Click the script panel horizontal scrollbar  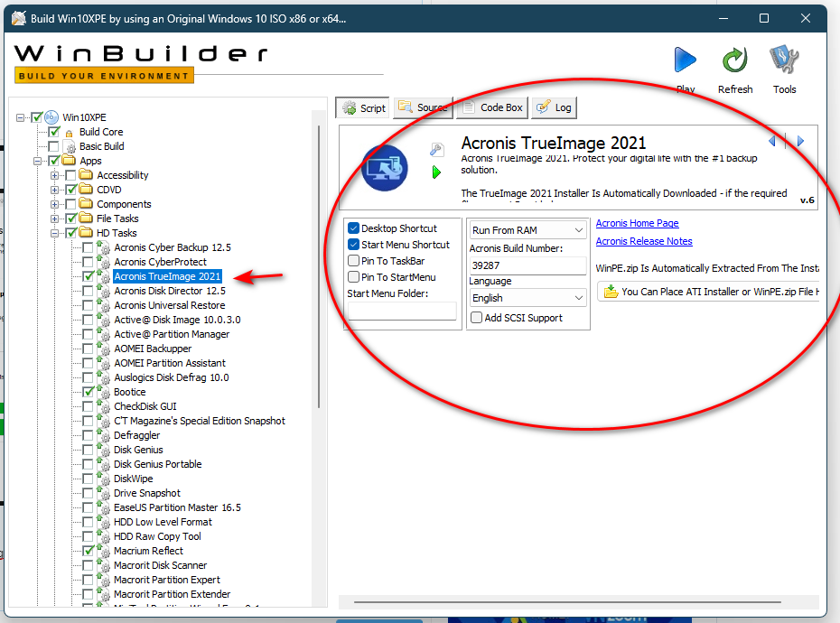tap(567, 601)
